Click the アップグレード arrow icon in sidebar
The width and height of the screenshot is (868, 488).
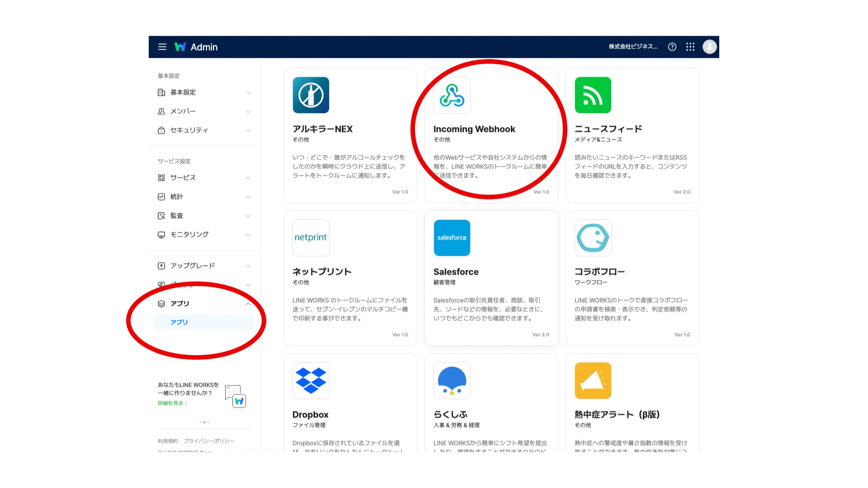[161, 266]
